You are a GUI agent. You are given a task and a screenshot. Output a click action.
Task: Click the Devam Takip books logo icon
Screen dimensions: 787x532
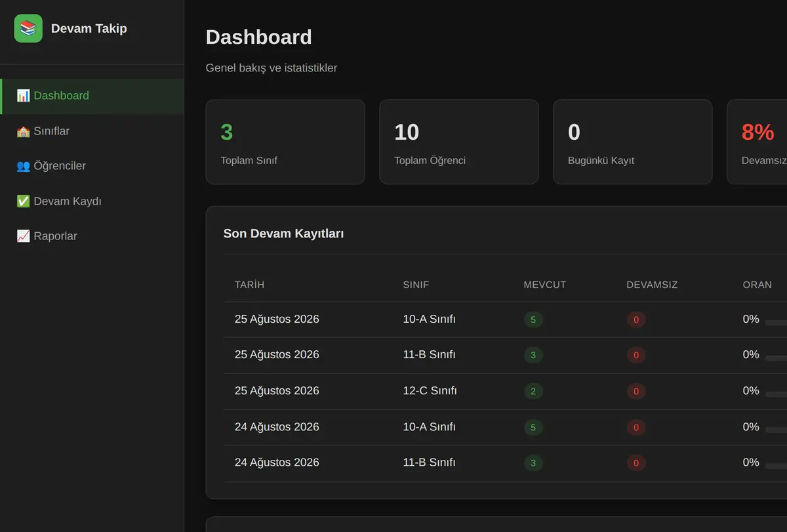pos(28,28)
